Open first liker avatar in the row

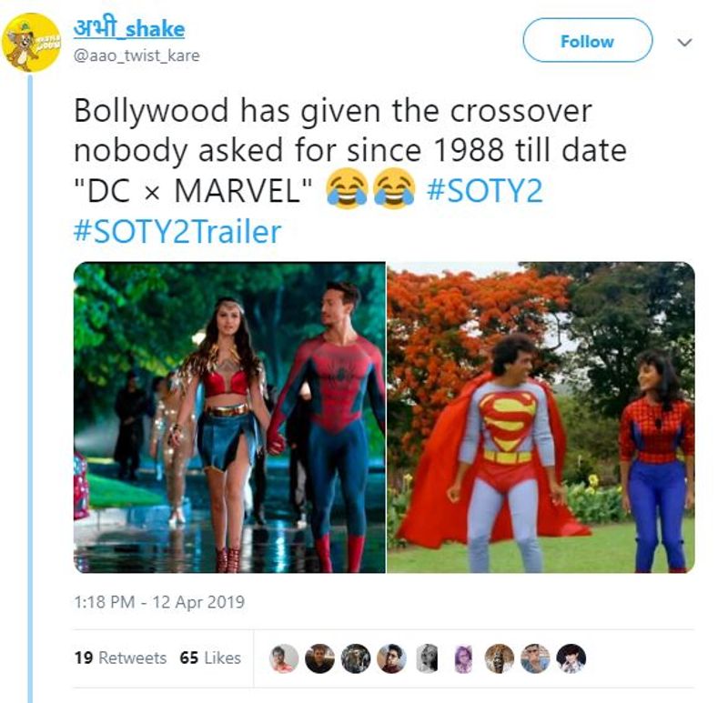click(x=284, y=658)
